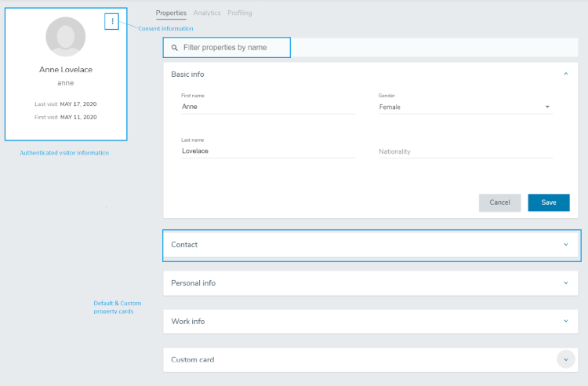Save the basic info changes

548,202
